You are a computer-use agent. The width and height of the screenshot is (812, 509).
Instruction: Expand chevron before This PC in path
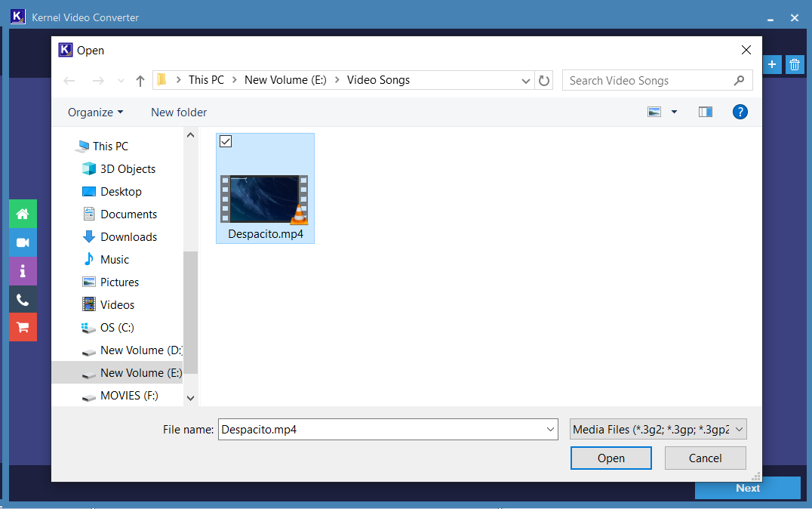click(179, 80)
